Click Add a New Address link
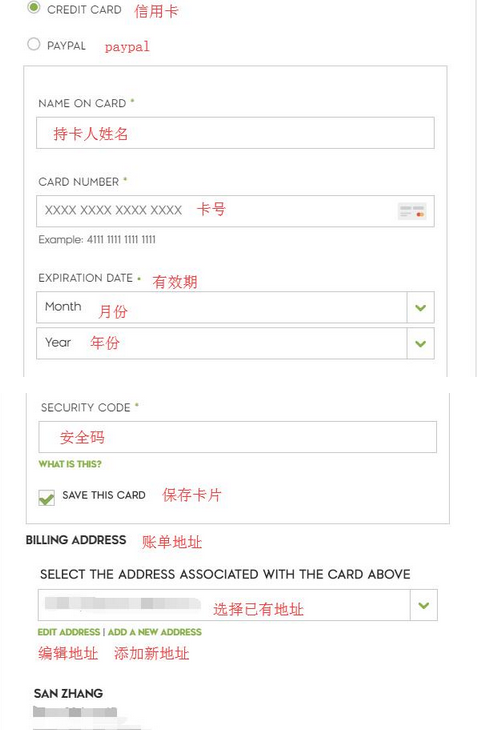This screenshot has height=730, width=489. pyautogui.click(x=155, y=632)
